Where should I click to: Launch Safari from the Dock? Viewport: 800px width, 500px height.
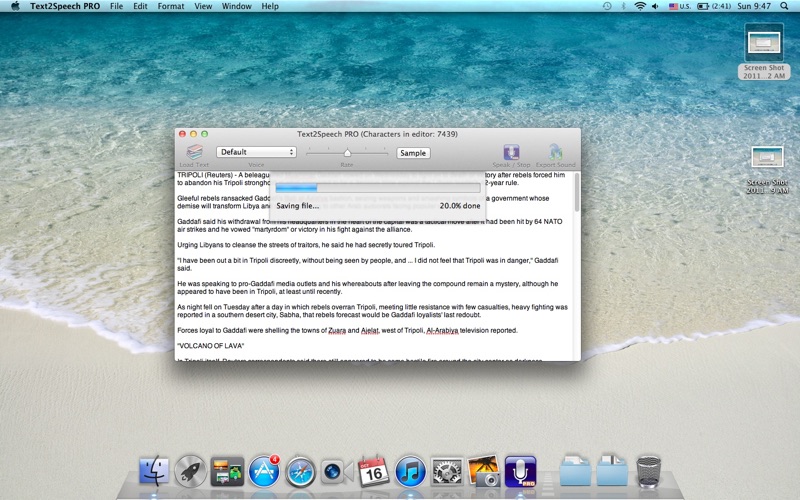[301, 471]
